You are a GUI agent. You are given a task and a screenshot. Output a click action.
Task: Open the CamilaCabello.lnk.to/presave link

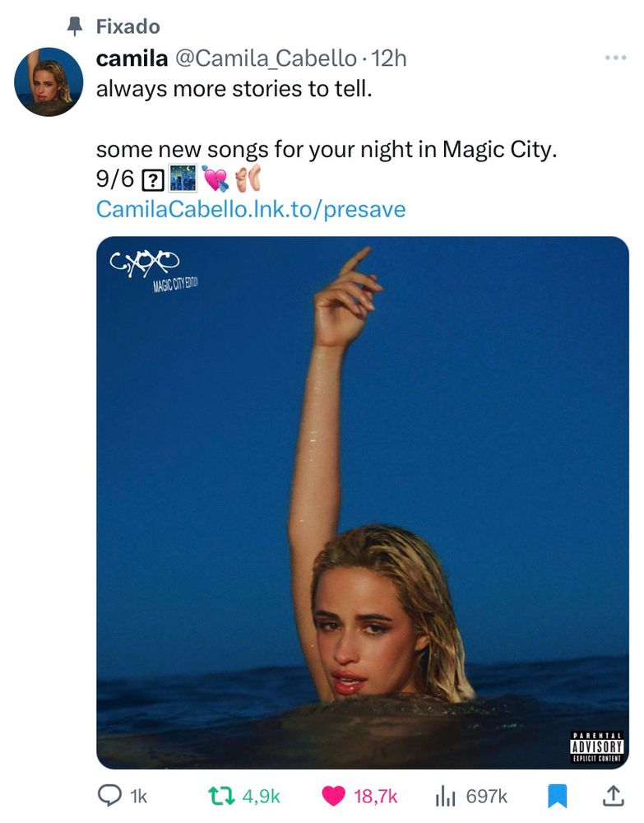[x=251, y=209]
